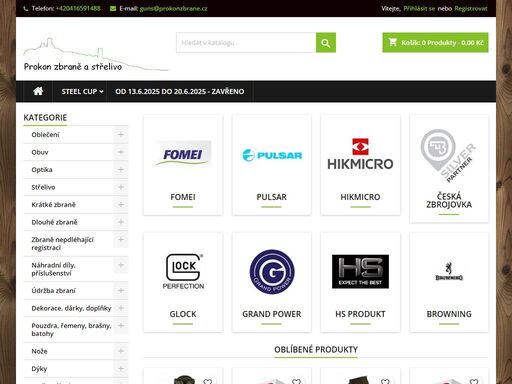512x384 pixels.
Task: Expand Náhradní díly, příslušenství category
Action: pos(121,265)
